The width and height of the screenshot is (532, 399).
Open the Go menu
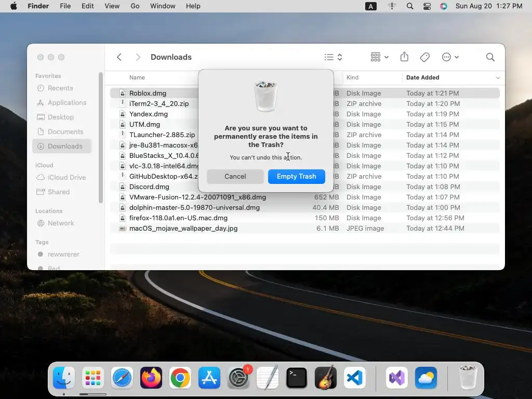click(135, 6)
